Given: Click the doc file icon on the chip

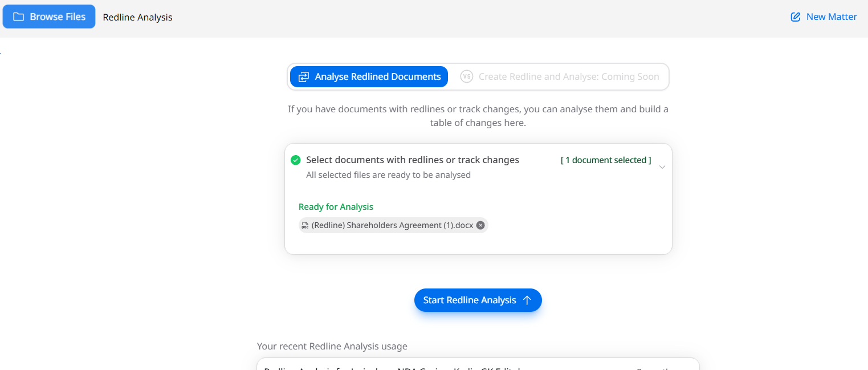Looking at the screenshot, I should point(305,225).
